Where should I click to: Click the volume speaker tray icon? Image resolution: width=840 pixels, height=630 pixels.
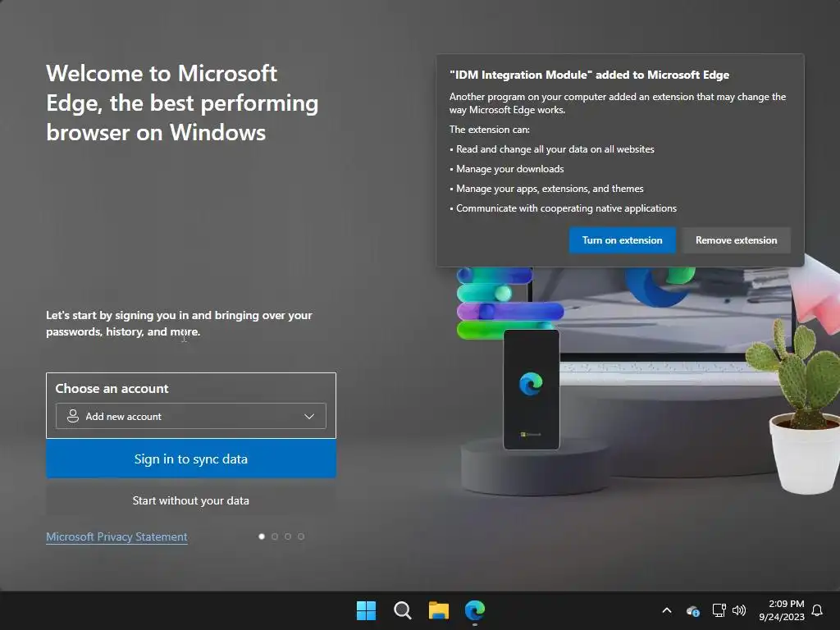(739, 610)
